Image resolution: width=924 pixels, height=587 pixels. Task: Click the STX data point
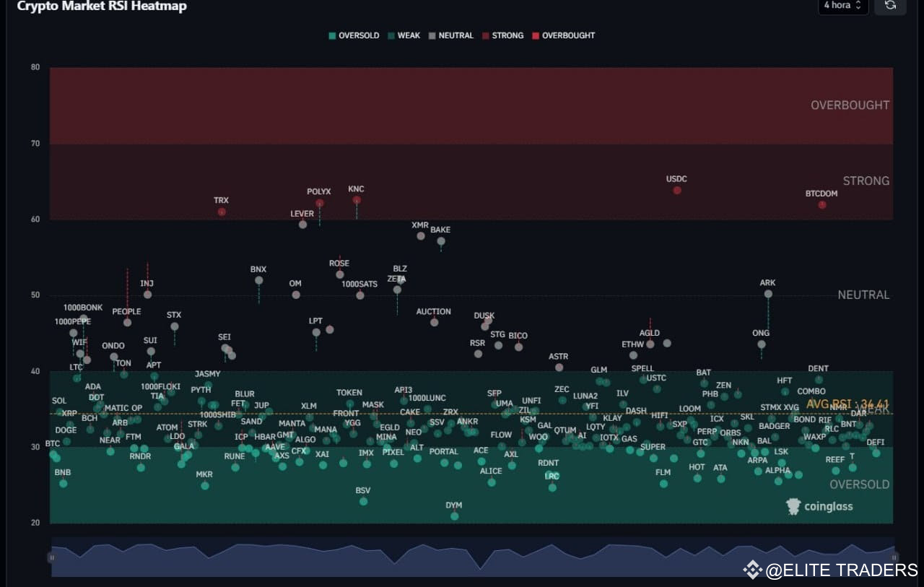coord(175,326)
